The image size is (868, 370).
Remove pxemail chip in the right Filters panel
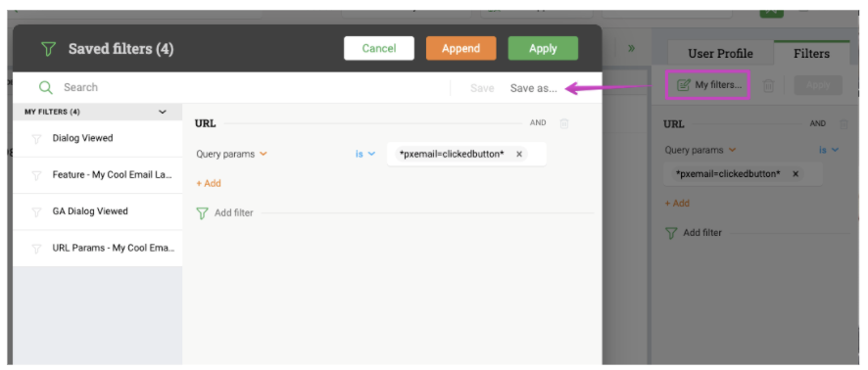tap(796, 173)
